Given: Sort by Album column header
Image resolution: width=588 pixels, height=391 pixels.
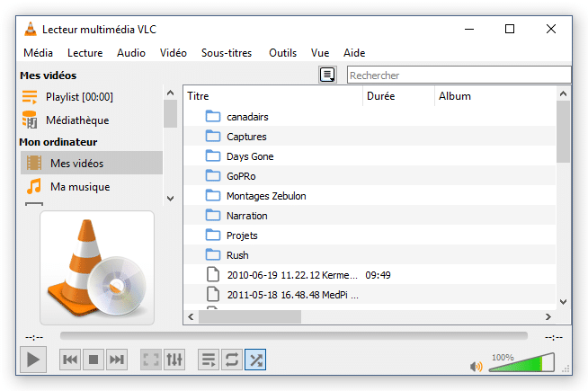Looking at the screenshot, I should click(x=495, y=96).
